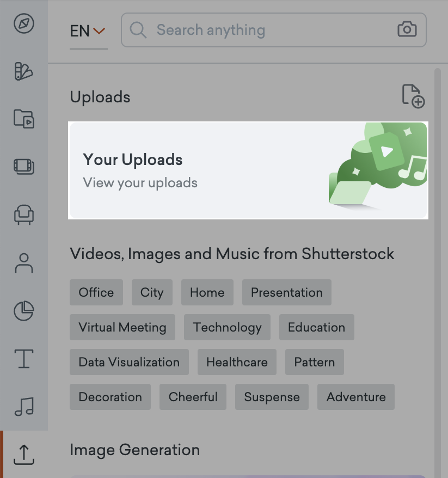Open the Music panel with the note icon
The image size is (448, 478).
tap(23, 407)
